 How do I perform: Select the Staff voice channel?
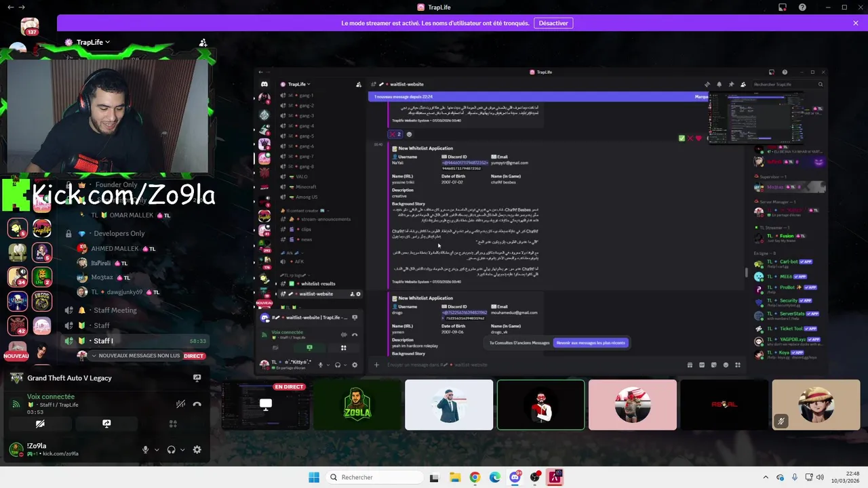(102, 325)
